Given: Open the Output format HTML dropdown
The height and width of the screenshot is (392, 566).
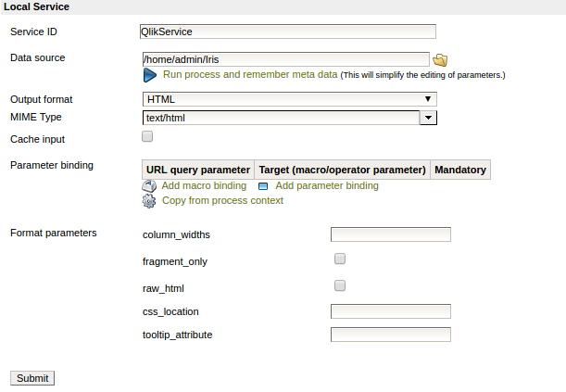Looking at the screenshot, I should point(289,99).
